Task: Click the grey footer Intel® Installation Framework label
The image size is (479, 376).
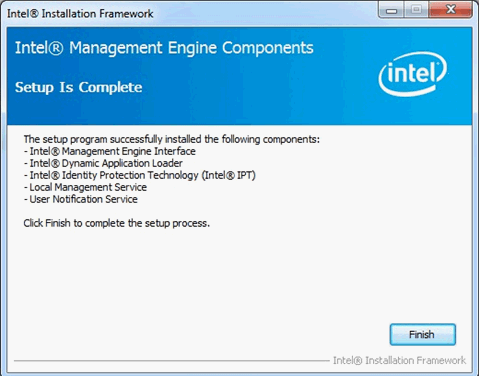Action: coord(399,360)
